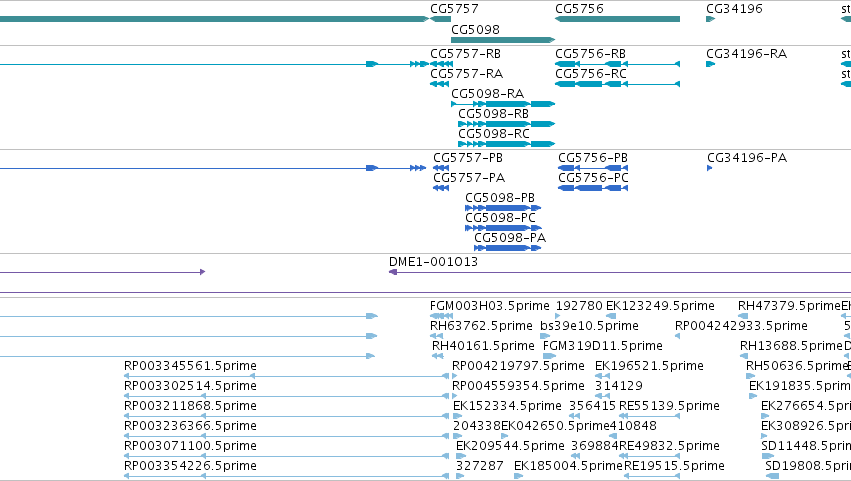Select EST EK209544.5prime
This screenshot has height=481, width=851.
point(510,446)
